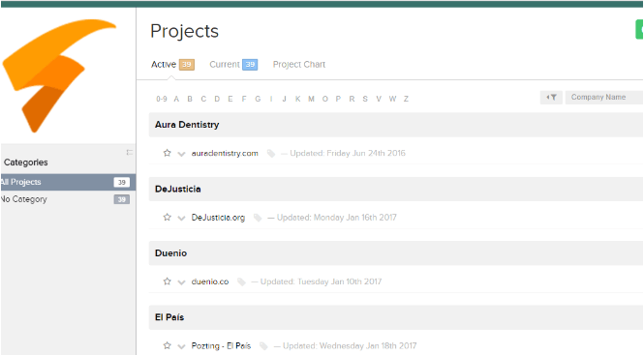Open the Project Chart tab
The image size is (644, 355).
click(x=299, y=65)
